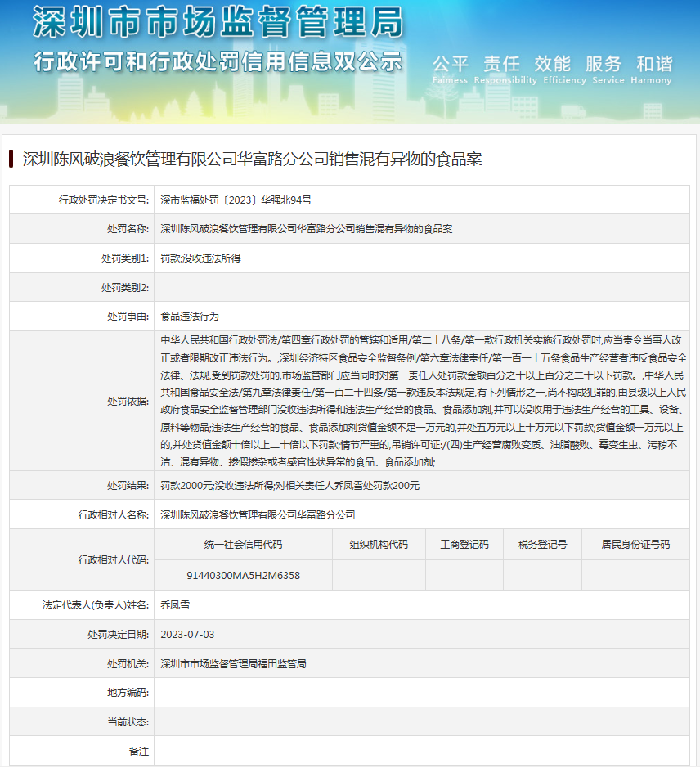This screenshot has width=700, height=768.
Task: Select the case heading 深圳陈风破浪餐饮管理有限公司华富路分公司销售混有异物的食品案
Action: click(x=253, y=159)
